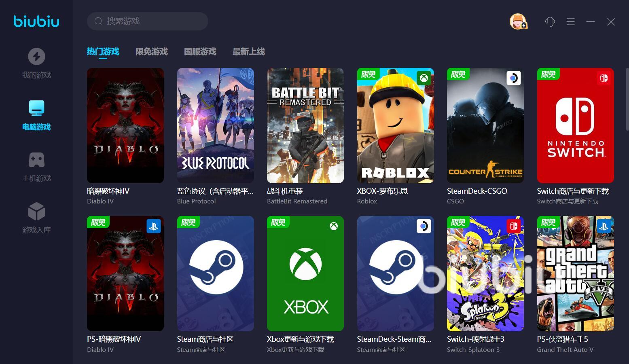Select the BattleBit Remastered cover
629x364 pixels.
305,125
